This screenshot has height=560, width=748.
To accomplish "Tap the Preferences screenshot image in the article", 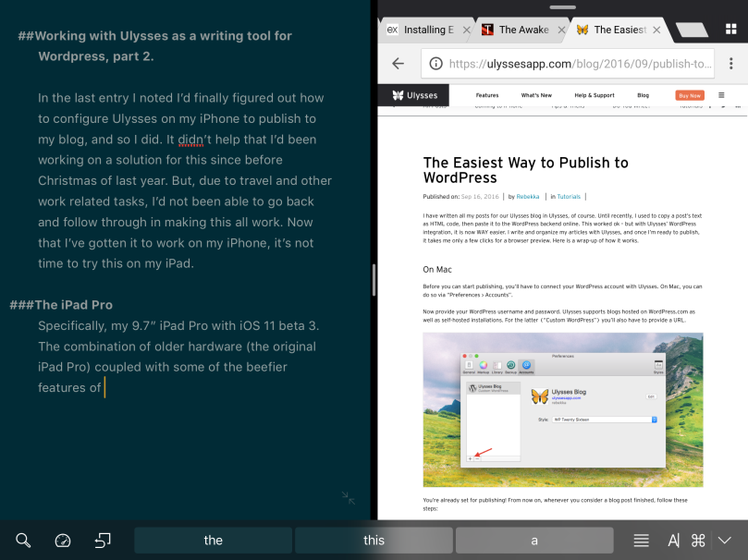I will point(563,410).
